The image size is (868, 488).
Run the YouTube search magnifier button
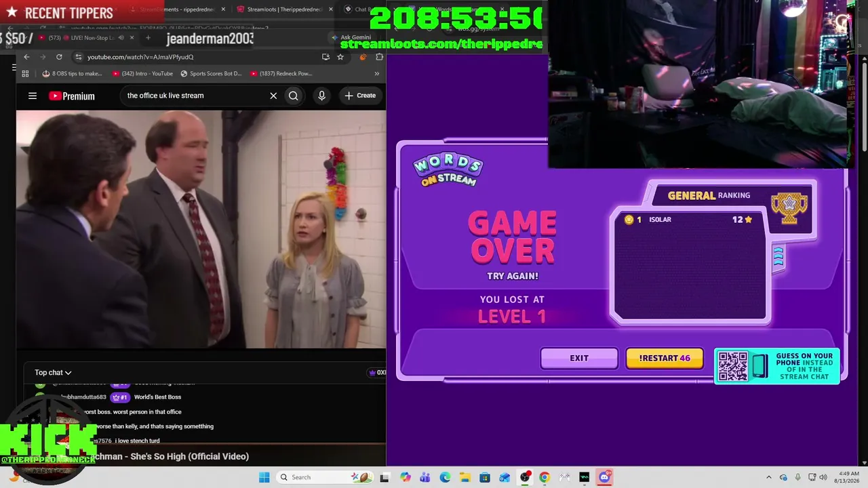click(x=294, y=96)
